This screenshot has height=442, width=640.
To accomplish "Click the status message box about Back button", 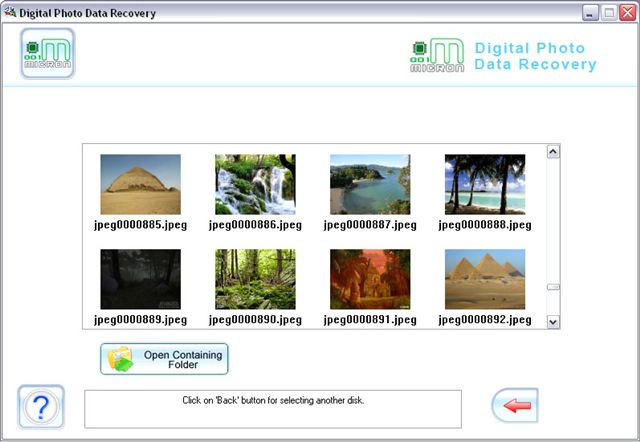I will [273, 409].
